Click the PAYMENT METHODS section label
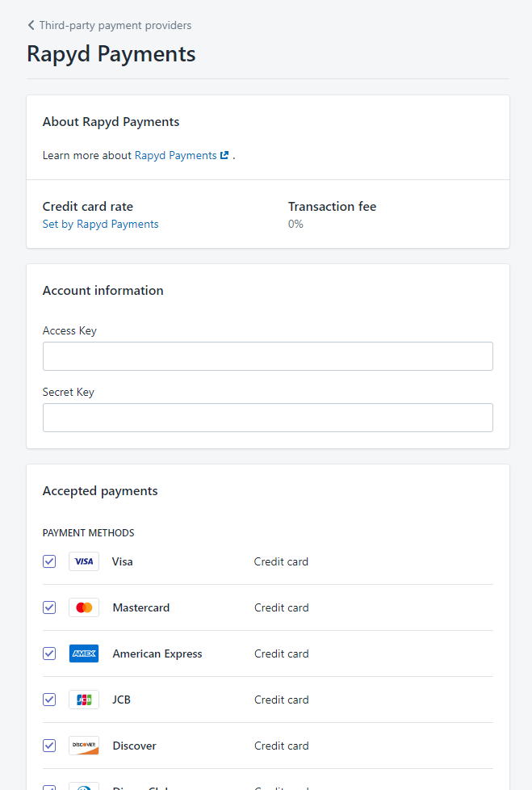532x790 pixels. [x=89, y=533]
